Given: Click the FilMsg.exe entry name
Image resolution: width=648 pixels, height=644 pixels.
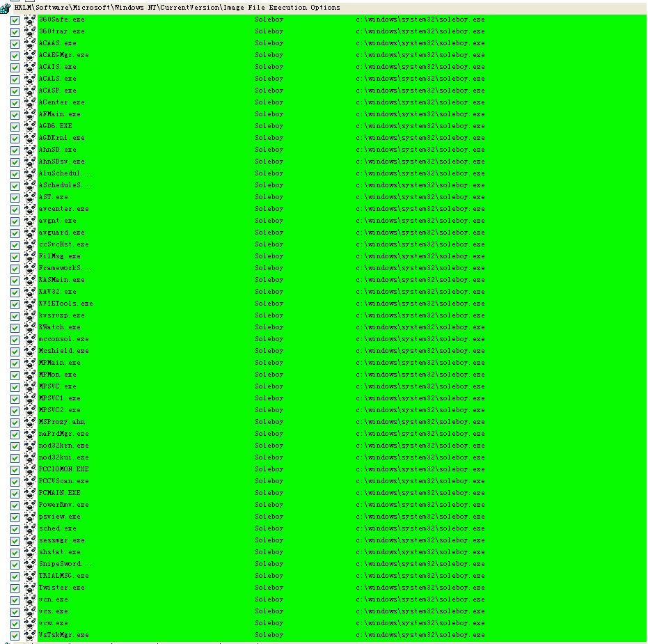Looking at the screenshot, I should (60, 256).
